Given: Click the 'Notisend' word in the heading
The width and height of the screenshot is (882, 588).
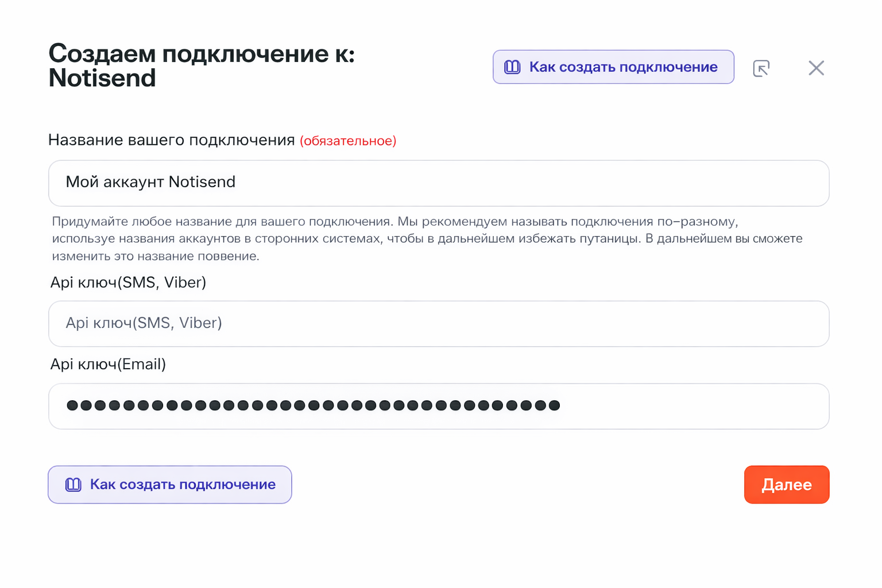Looking at the screenshot, I should [102, 78].
